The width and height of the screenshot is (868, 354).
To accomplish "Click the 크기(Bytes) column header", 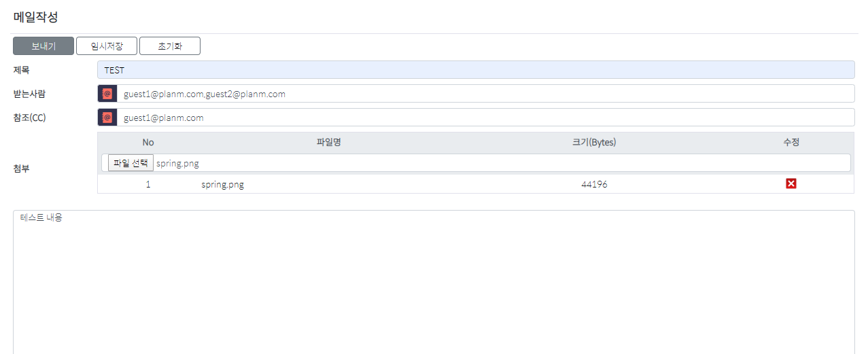I will click(594, 142).
